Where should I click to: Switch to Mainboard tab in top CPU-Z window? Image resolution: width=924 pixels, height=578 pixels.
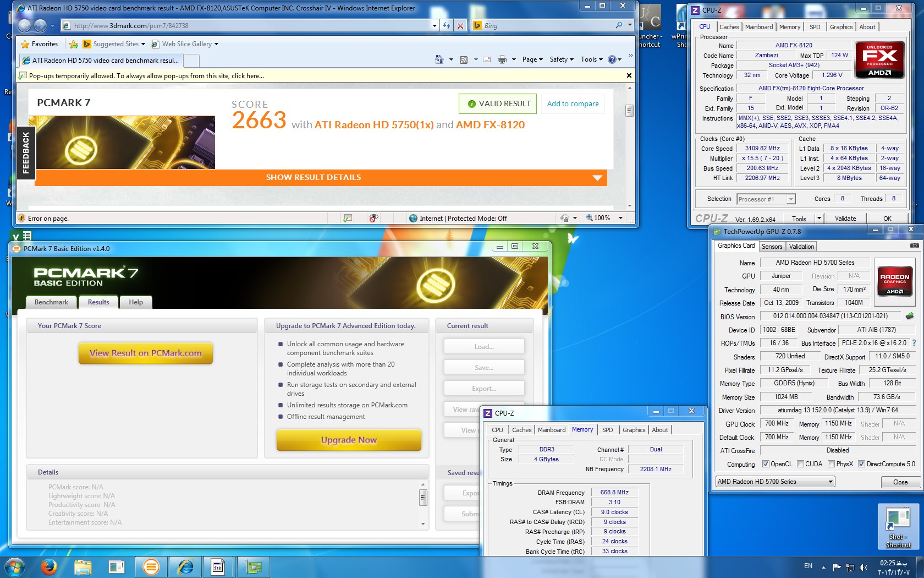(759, 27)
